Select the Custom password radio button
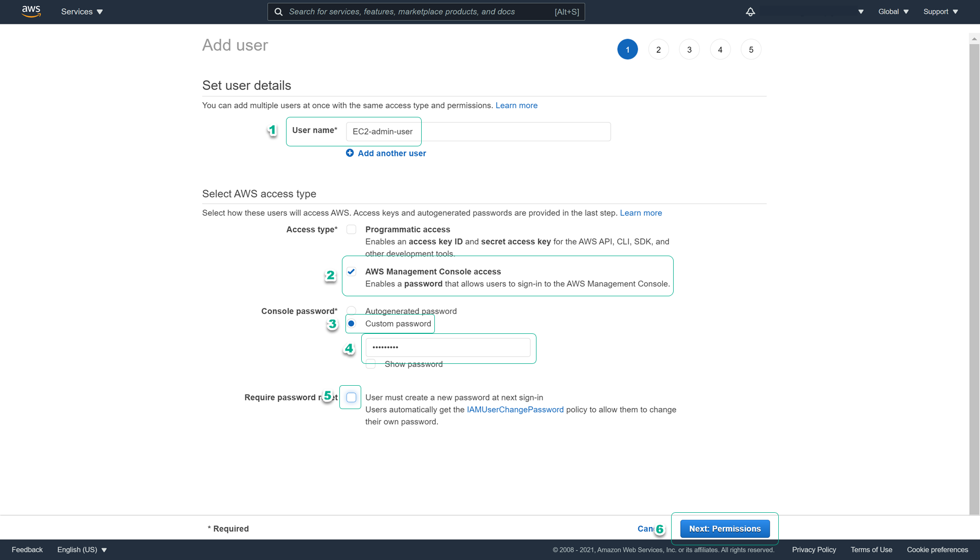Viewport: 980px width, 560px height. click(351, 324)
